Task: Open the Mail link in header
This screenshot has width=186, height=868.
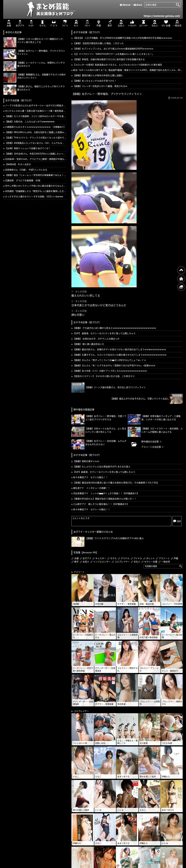Action: point(138,5)
